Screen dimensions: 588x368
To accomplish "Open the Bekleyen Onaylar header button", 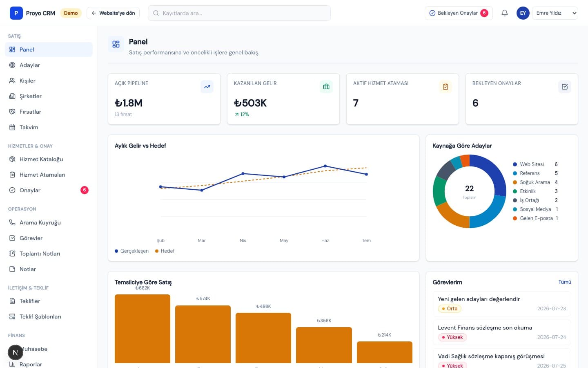I will [x=459, y=13].
